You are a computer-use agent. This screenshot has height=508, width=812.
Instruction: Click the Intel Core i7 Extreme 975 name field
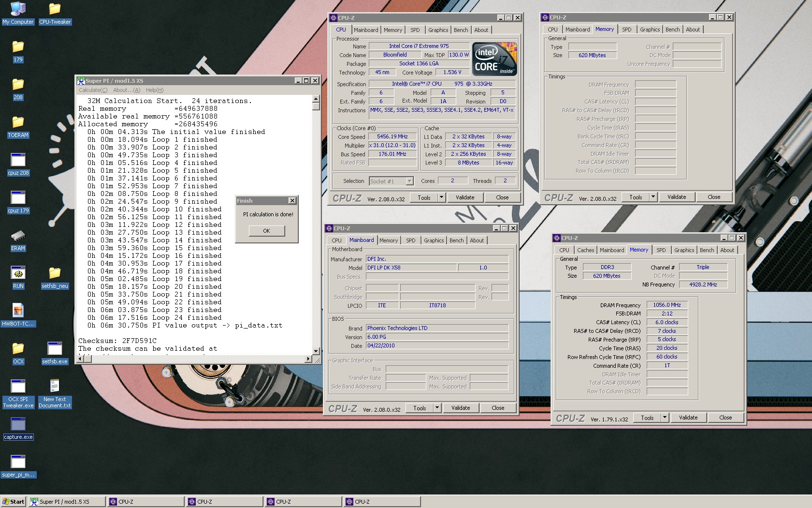(419, 46)
